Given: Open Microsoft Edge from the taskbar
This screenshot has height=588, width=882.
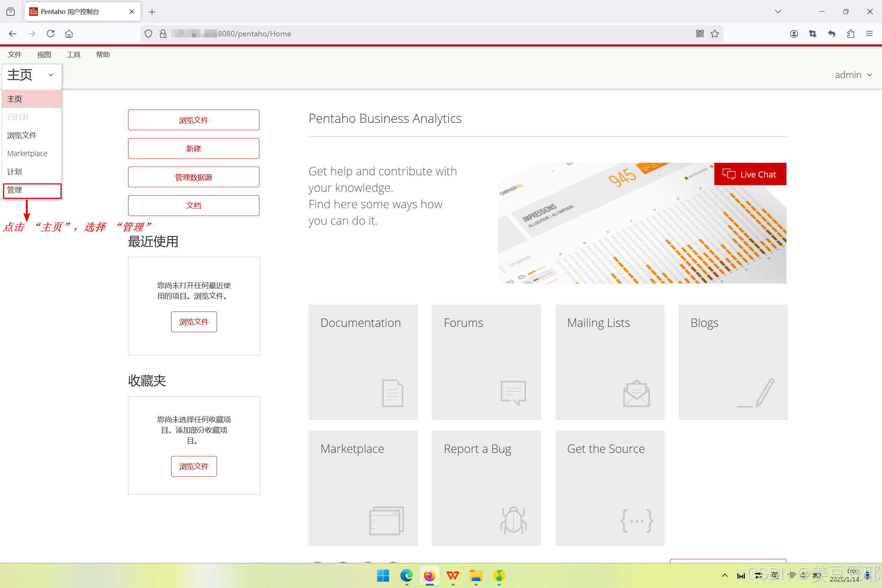Looking at the screenshot, I should pyautogui.click(x=406, y=575).
